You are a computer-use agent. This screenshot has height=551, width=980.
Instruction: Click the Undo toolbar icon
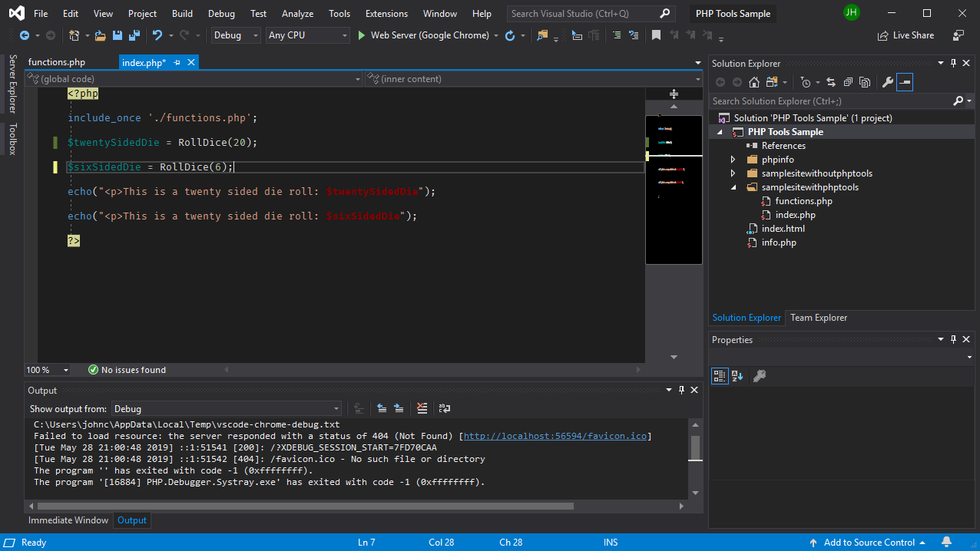click(x=157, y=35)
